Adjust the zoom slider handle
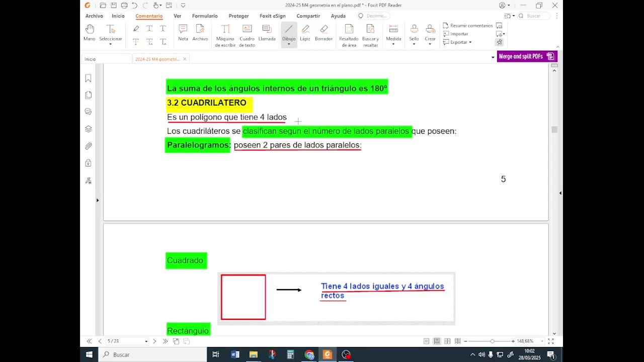The image size is (644, 362). (x=492, y=341)
